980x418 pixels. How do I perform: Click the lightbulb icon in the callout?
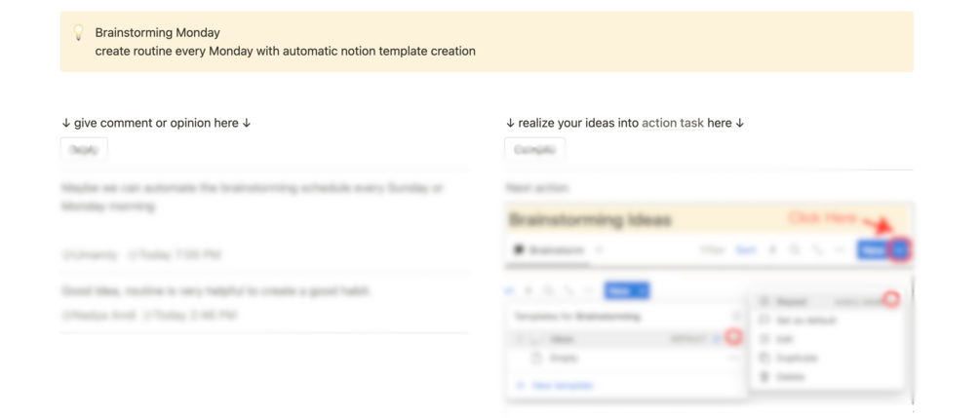78,32
